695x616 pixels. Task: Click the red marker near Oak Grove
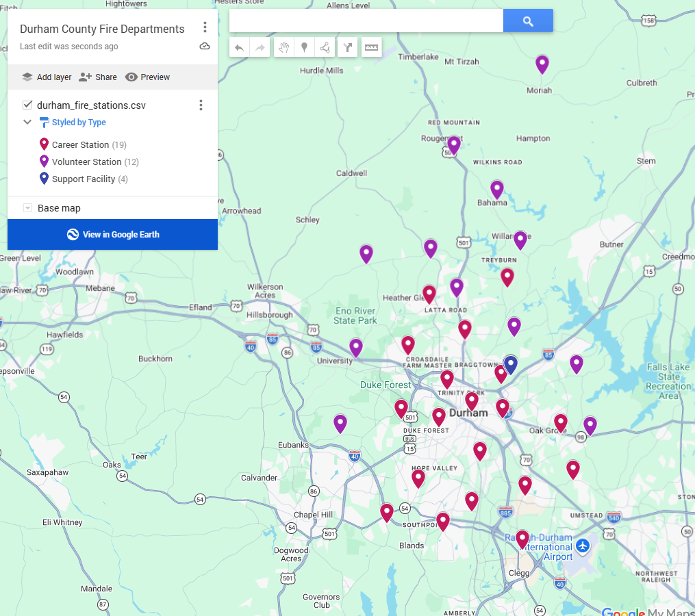coord(561,423)
